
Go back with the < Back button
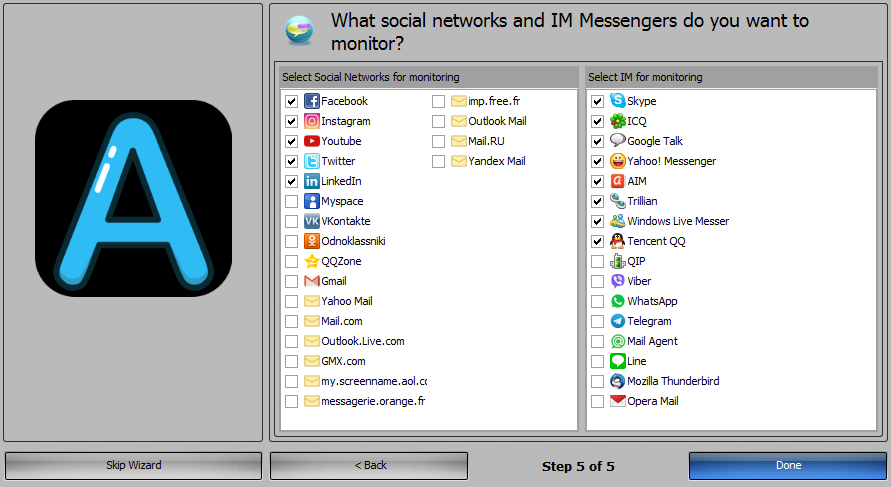coord(369,465)
